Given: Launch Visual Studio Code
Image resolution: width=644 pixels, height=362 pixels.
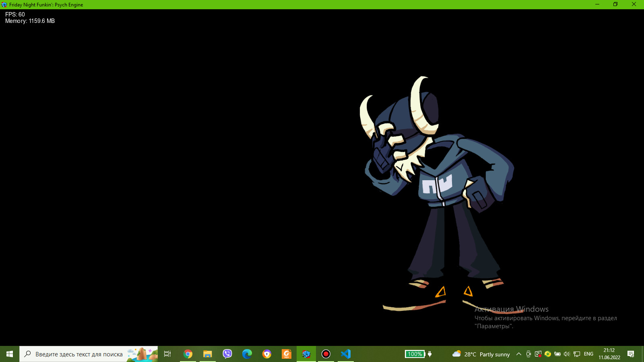Looking at the screenshot, I should point(345,354).
